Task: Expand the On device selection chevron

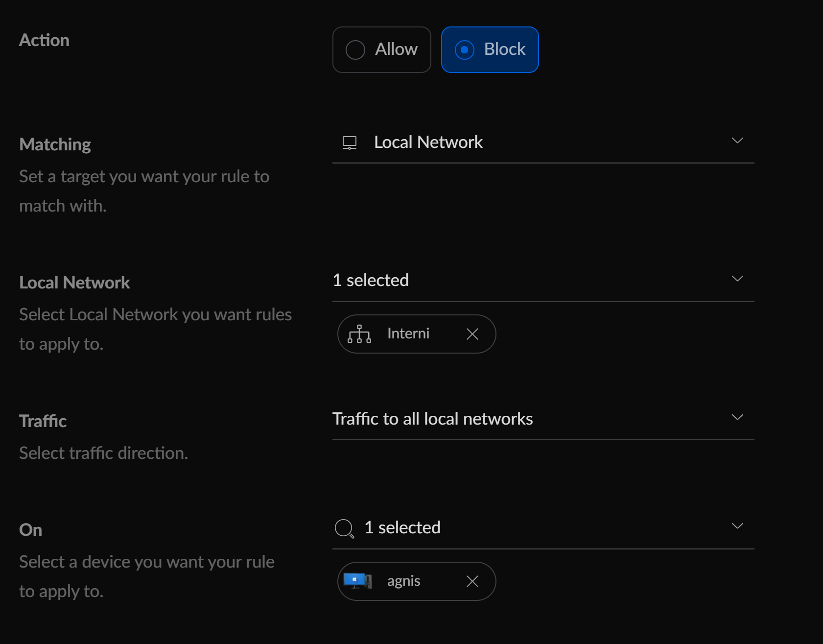Action: point(737,526)
